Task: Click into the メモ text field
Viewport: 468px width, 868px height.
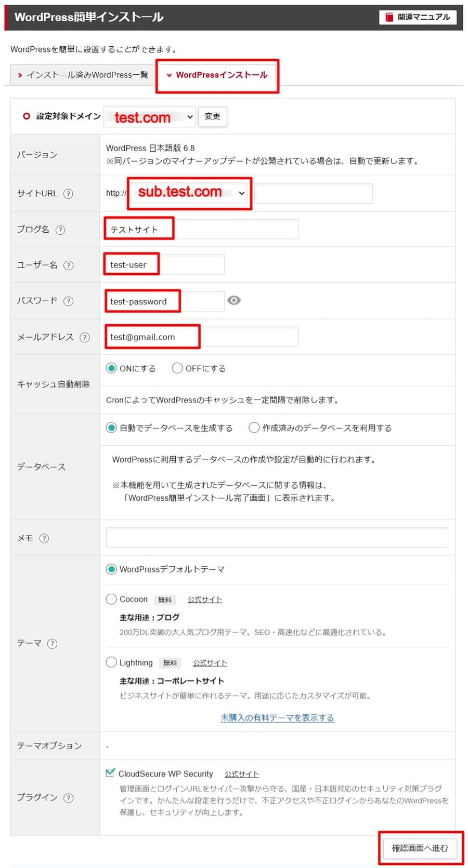Action: (x=277, y=538)
